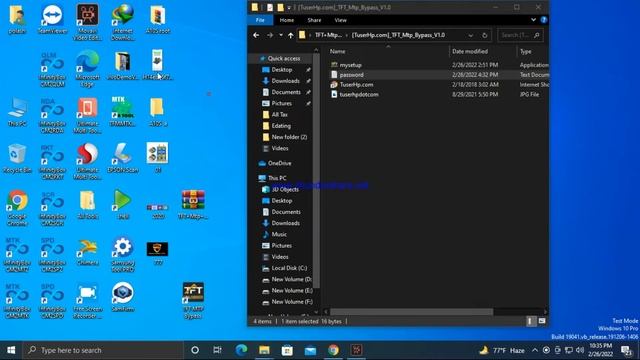The image size is (640, 360).
Task: Open the Google Chrome desktop shortcut
Action: coord(17,208)
